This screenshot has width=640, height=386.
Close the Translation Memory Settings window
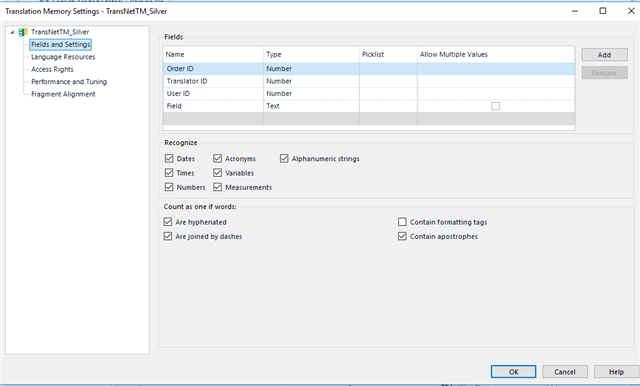coord(631,11)
